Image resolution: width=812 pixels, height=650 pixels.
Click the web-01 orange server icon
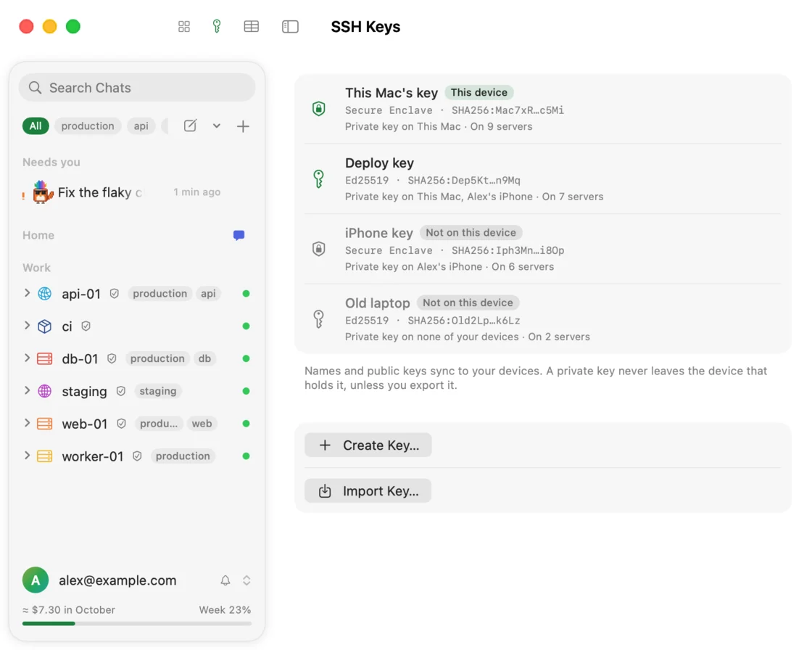pyautogui.click(x=45, y=424)
